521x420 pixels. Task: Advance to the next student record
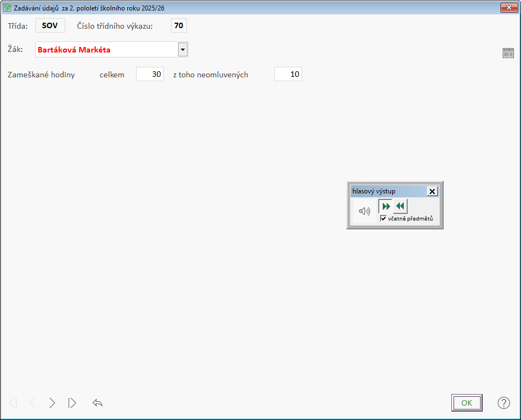(x=52, y=403)
